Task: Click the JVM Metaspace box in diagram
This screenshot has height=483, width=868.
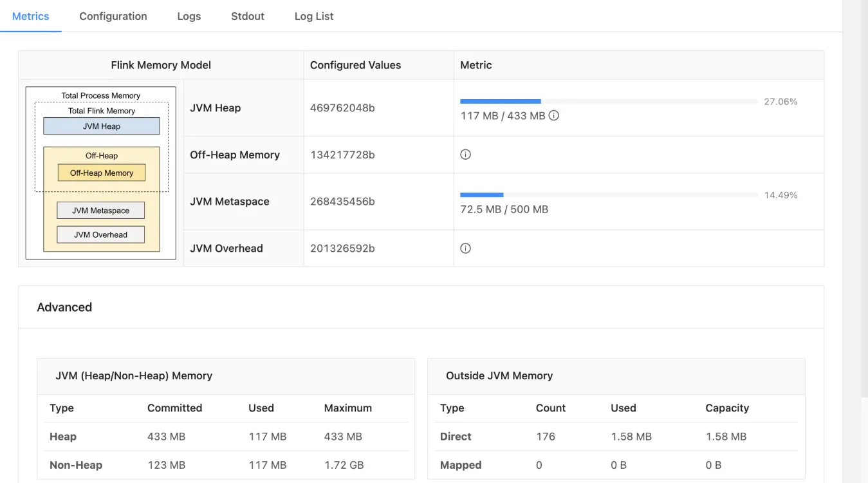Action: 100,211
